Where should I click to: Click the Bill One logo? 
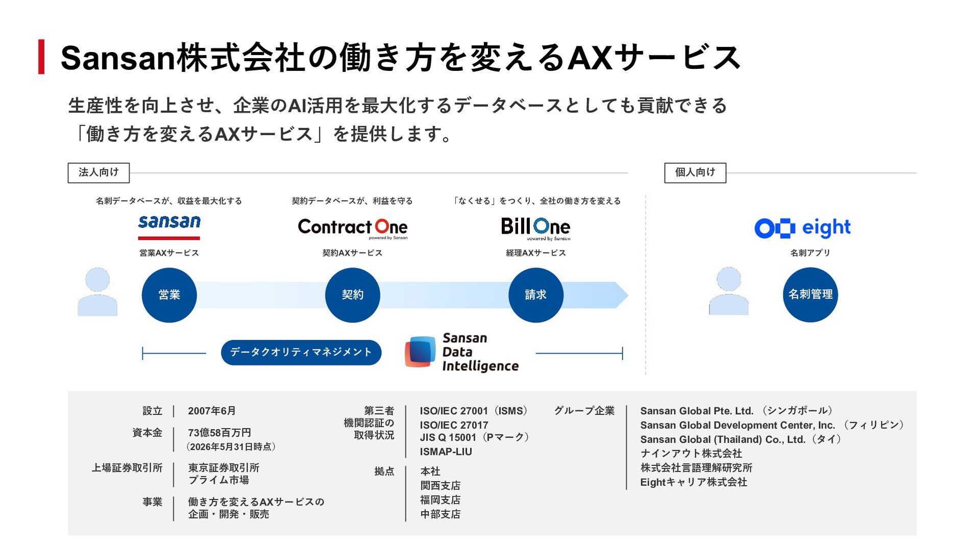tap(535, 229)
